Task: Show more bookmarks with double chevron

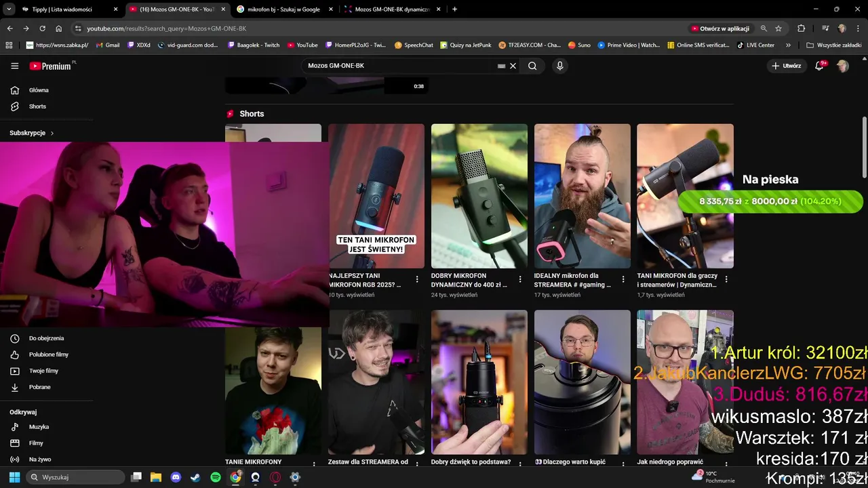Action: (788, 45)
